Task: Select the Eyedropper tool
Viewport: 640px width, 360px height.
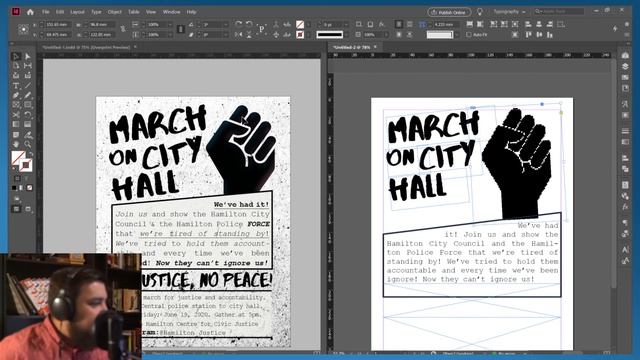Action: click(27, 135)
